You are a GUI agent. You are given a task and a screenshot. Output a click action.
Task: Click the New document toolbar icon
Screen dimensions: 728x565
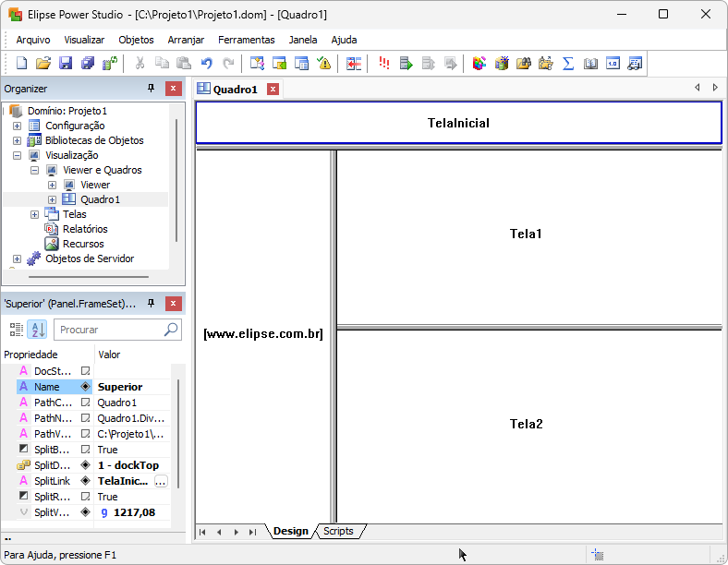(x=20, y=64)
